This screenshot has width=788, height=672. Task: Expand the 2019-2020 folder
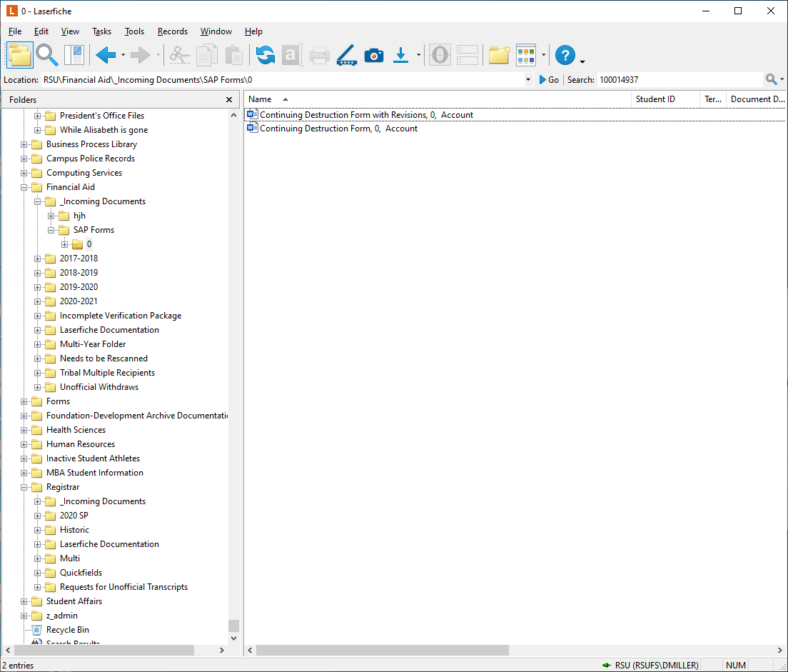(37, 287)
